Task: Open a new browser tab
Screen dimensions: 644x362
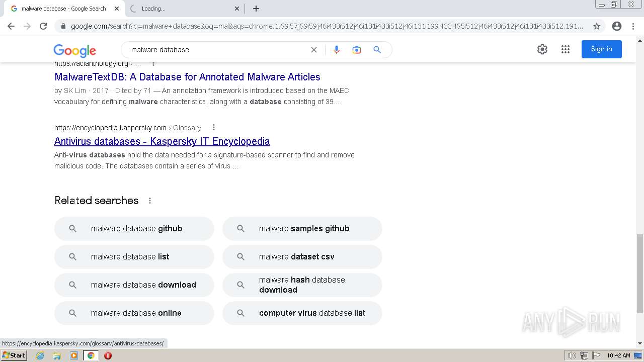Action: point(256,9)
